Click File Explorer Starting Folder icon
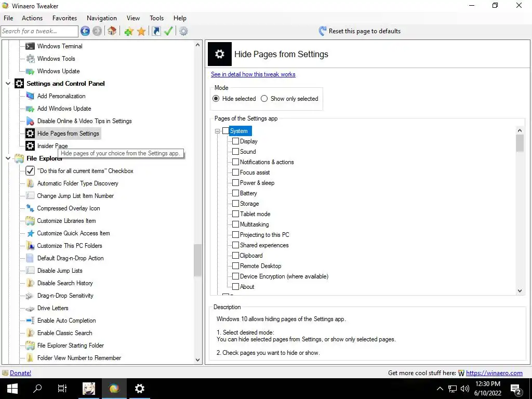Screen dimensions: 532x399 (30, 345)
